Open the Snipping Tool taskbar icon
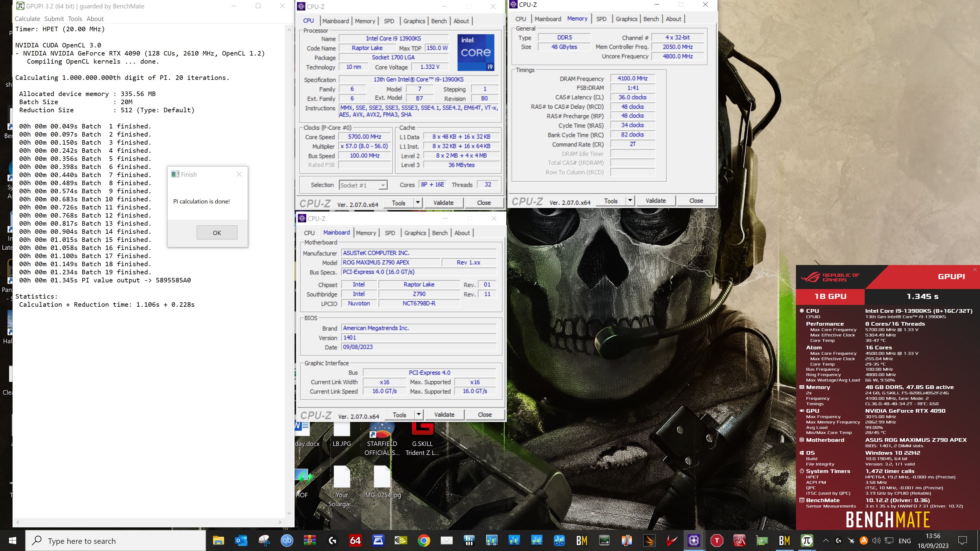Viewport: 980px width, 551px height. 264,540
